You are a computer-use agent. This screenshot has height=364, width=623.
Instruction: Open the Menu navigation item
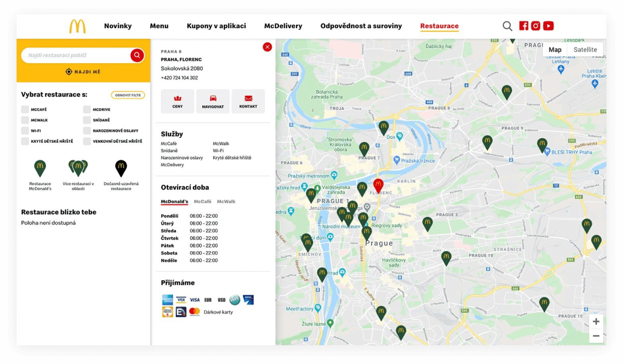[x=159, y=26]
